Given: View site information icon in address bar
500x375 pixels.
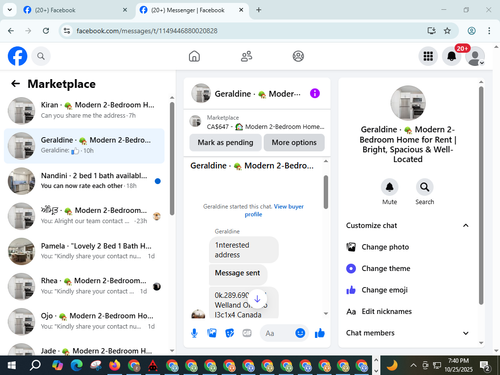Looking at the screenshot, I should tap(67, 31).
